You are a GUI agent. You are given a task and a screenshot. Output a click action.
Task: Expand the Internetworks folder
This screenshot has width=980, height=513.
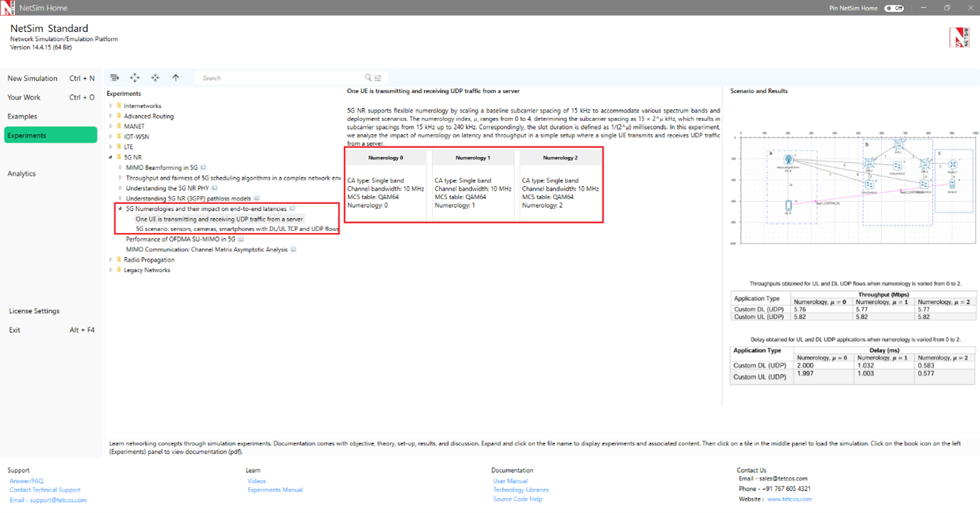(x=111, y=106)
